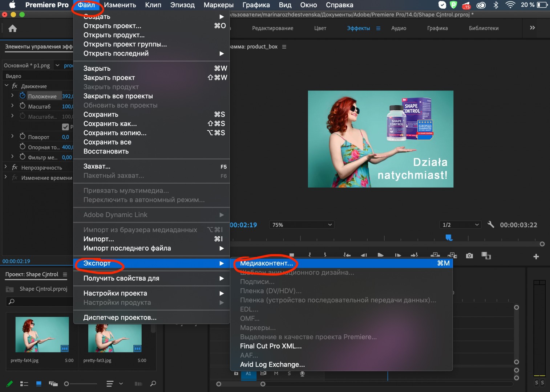
Task: Enable voice-over record microphone icon
Action: (x=302, y=373)
